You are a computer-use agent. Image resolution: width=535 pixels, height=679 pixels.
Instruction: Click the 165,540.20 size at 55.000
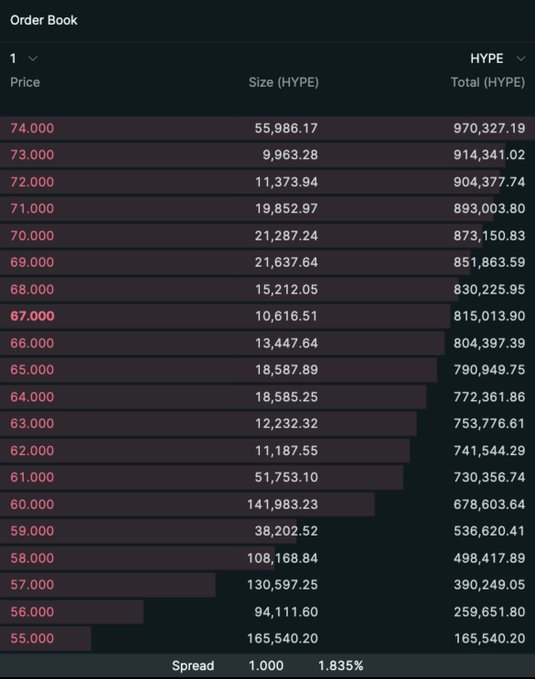[282, 638]
